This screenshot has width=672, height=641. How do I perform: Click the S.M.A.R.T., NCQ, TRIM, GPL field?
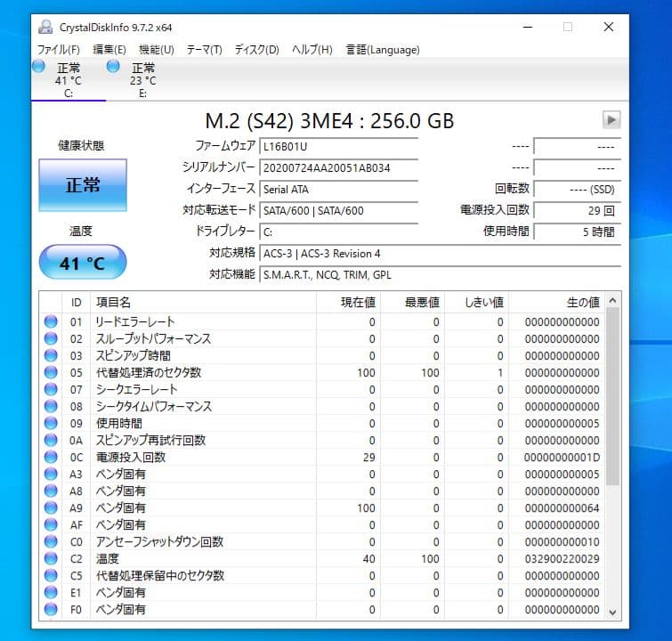tap(441, 275)
